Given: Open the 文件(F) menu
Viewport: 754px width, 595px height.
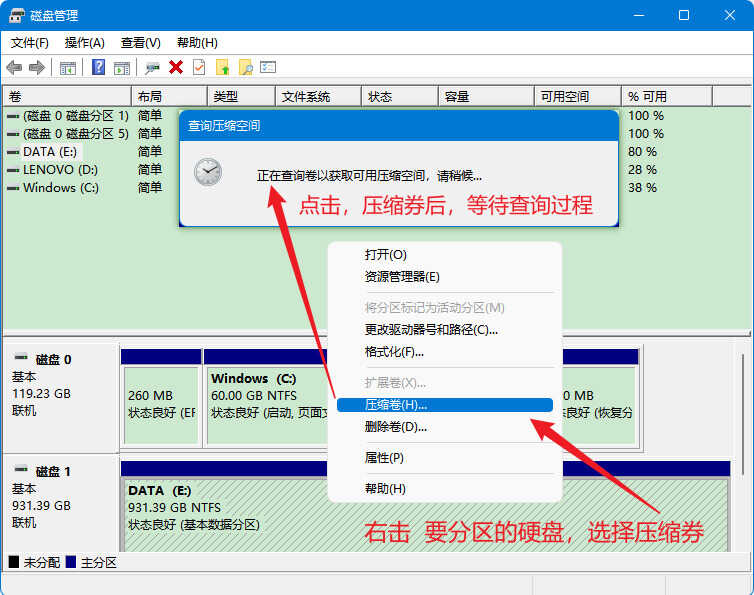Looking at the screenshot, I should pos(30,43).
